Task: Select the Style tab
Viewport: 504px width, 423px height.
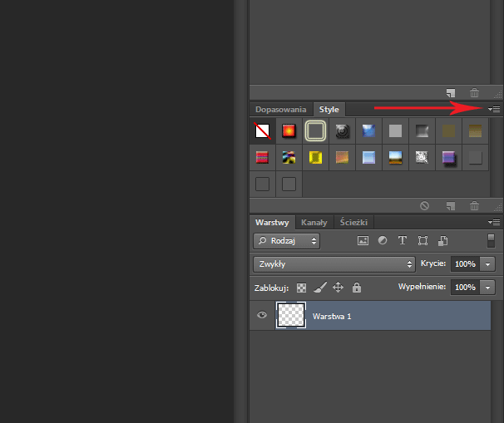Action: (329, 110)
